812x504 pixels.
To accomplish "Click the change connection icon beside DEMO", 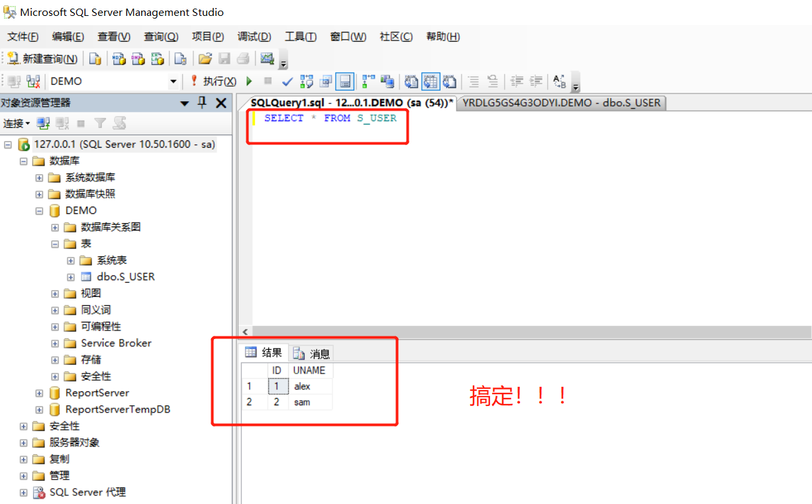I will [x=33, y=81].
